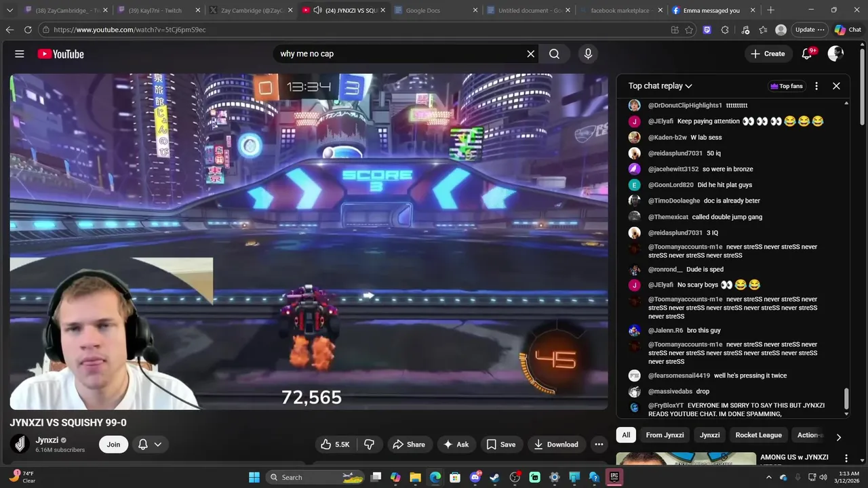
Task: Open File Explorer from taskbar
Action: [x=415, y=477]
